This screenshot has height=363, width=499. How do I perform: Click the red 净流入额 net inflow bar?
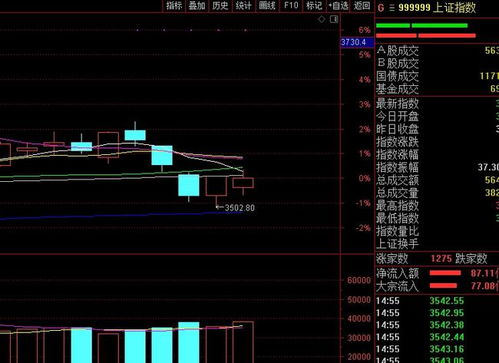tap(445, 273)
